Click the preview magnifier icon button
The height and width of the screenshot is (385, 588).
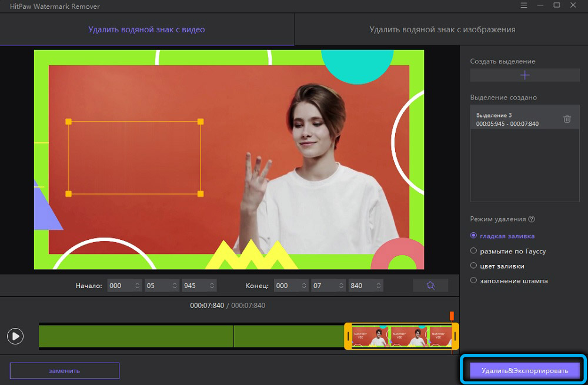[430, 286]
